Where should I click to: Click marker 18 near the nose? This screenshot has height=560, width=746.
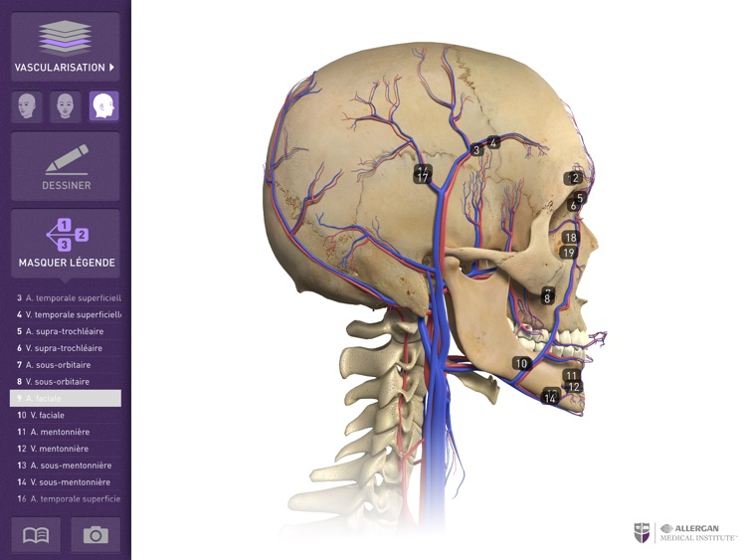[x=570, y=237]
